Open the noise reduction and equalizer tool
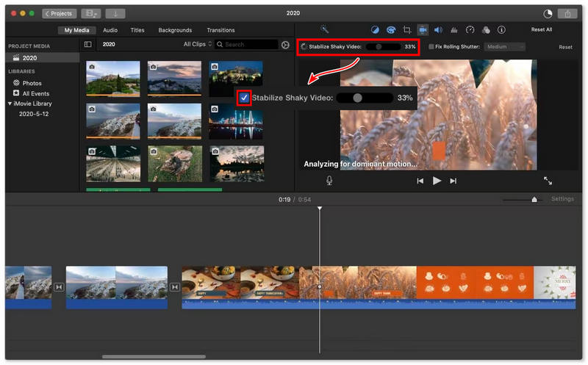The image size is (588, 365). pos(454,30)
